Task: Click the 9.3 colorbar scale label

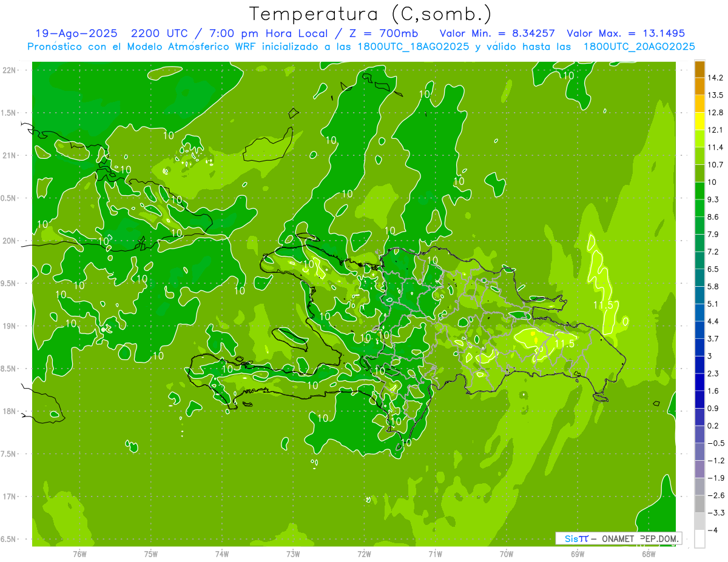Action: (x=713, y=199)
